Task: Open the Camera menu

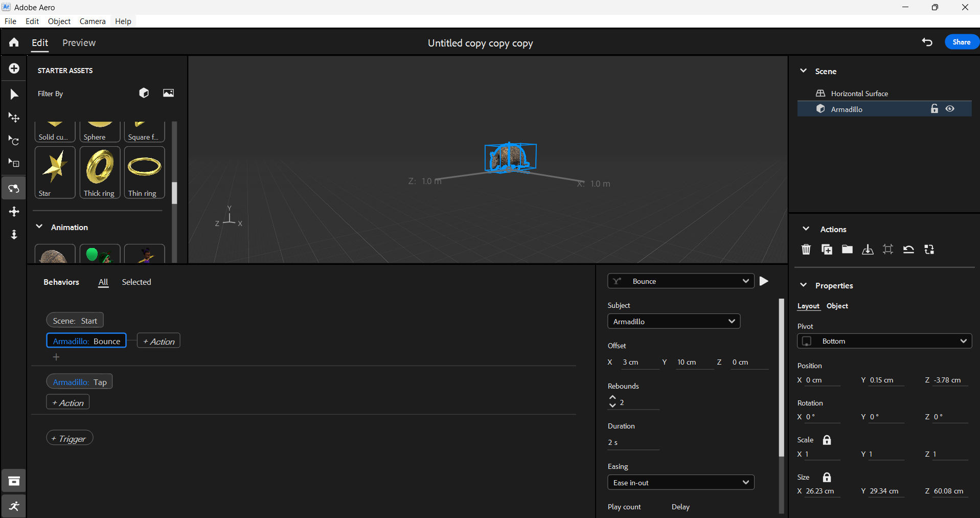Action: point(92,21)
